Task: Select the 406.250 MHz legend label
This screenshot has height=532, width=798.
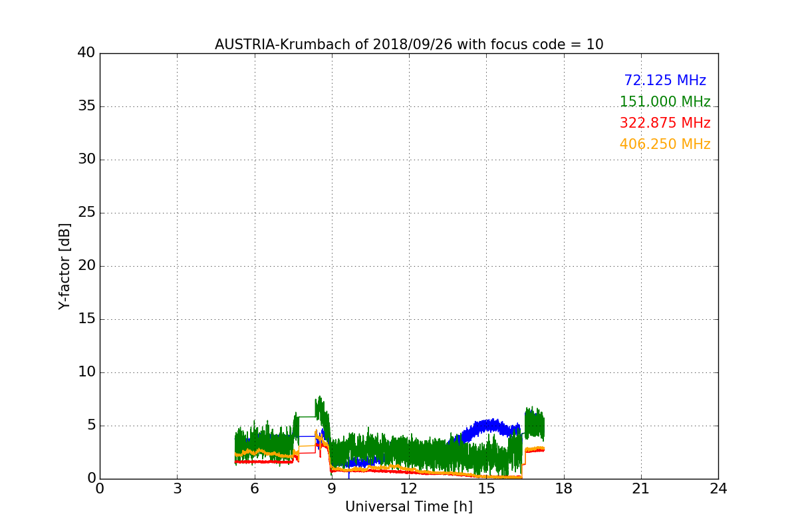Action: click(x=665, y=144)
